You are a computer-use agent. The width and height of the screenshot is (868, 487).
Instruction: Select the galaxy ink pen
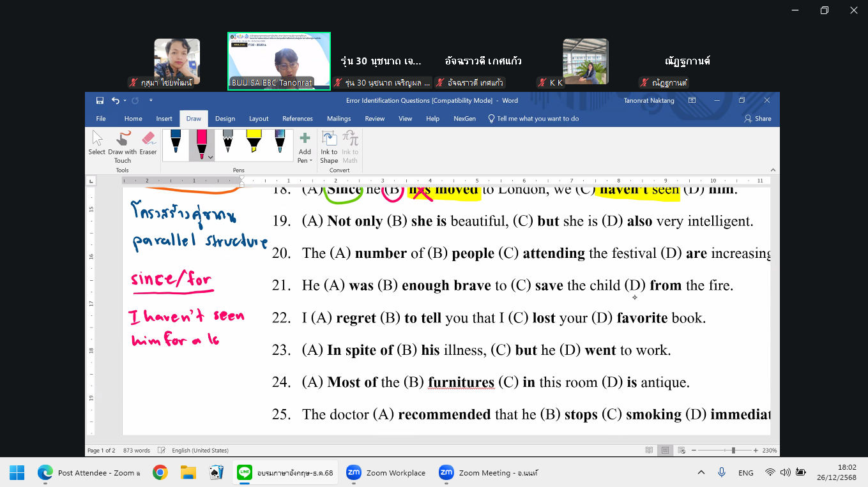(x=280, y=142)
